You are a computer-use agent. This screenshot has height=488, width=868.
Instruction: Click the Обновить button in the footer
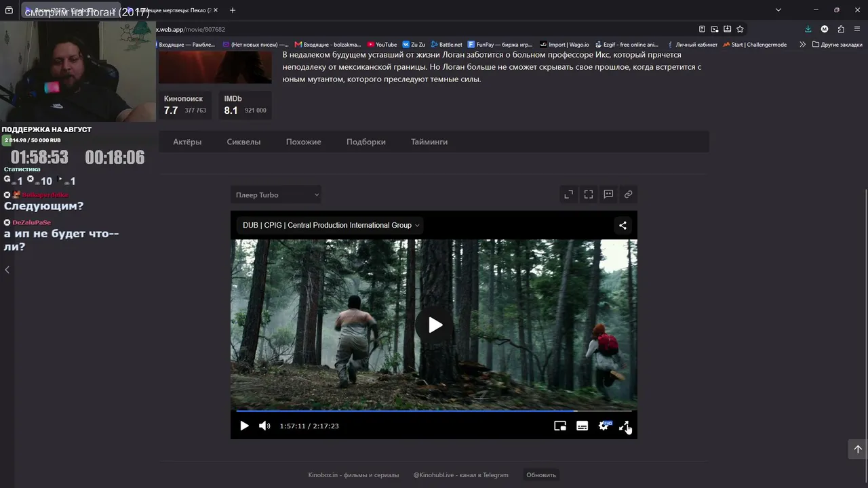tap(541, 475)
